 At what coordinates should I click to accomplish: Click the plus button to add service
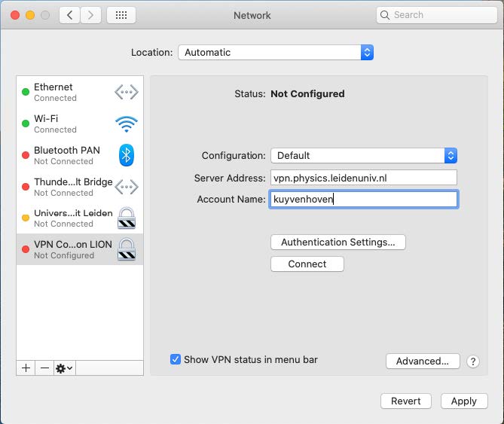(26, 368)
